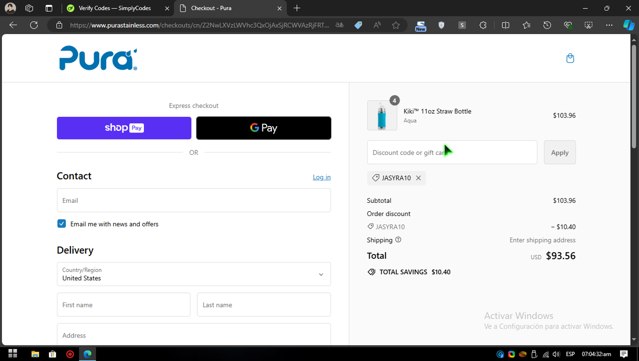
Task: Click the Pura logo
Action: coord(98,58)
